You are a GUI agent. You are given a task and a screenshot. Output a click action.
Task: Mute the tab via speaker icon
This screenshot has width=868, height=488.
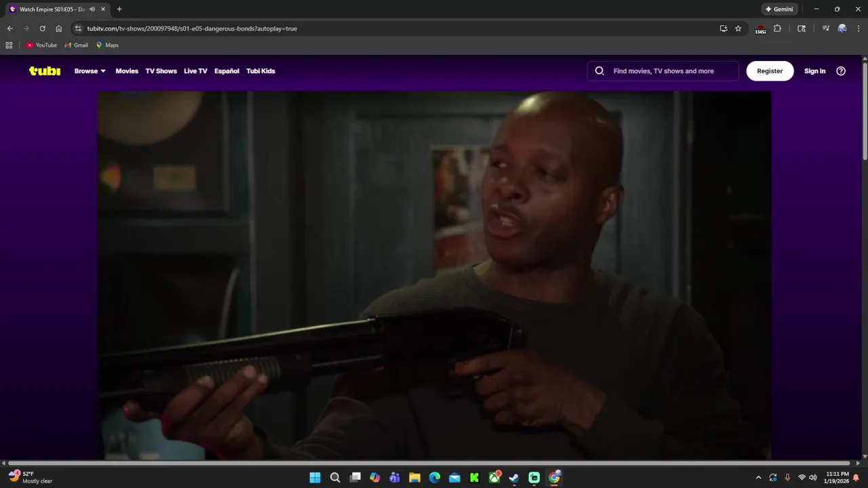pos(92,9)
